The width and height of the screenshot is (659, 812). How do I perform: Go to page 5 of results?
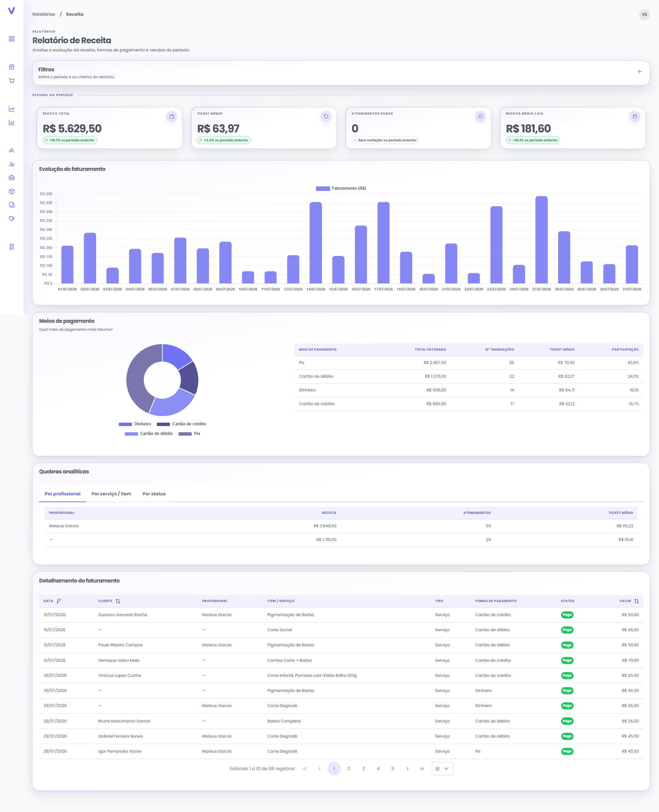pyautogui.click(x=393, y=769)
